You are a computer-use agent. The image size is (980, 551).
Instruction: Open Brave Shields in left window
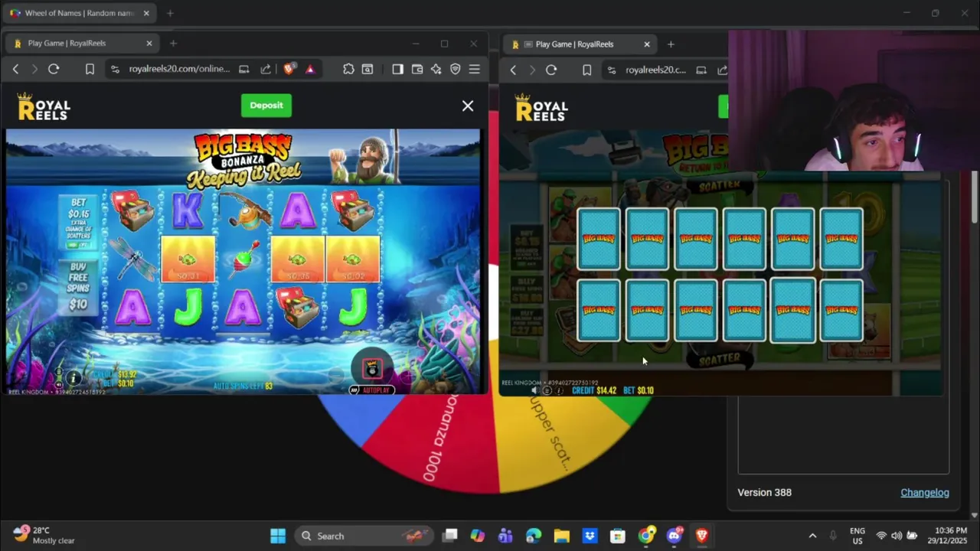(x=289, y=69)
